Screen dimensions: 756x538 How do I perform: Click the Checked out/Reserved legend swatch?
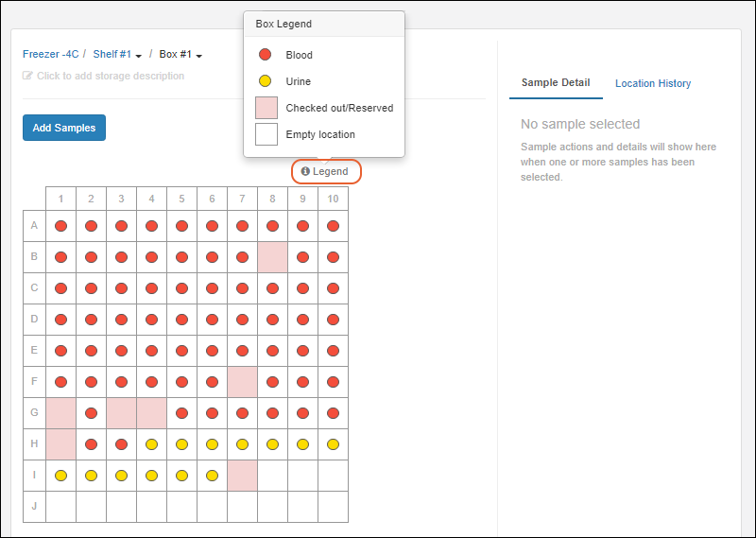266,108
